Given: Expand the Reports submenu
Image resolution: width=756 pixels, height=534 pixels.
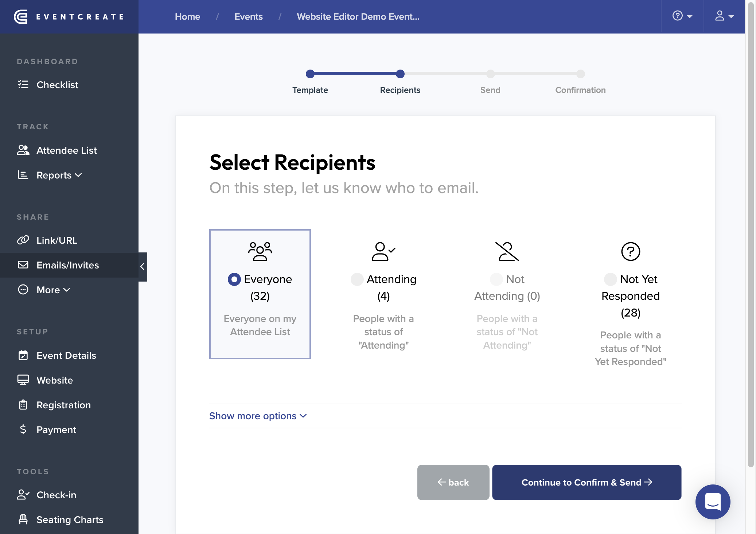Looking at the screenshot, I should [59, 175].
